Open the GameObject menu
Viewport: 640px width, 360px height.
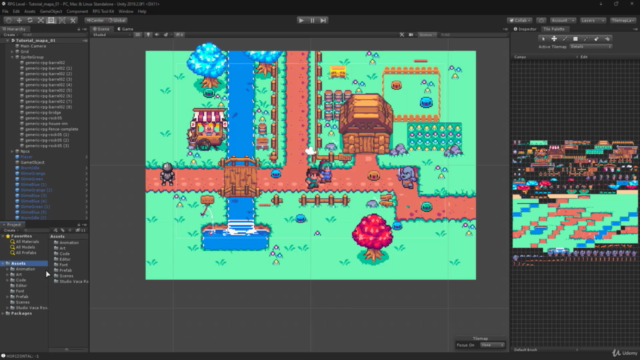(51, 11)
